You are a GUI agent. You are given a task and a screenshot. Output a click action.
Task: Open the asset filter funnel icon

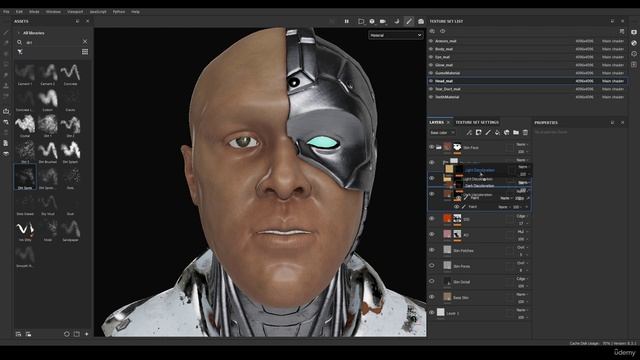[20, 52]
